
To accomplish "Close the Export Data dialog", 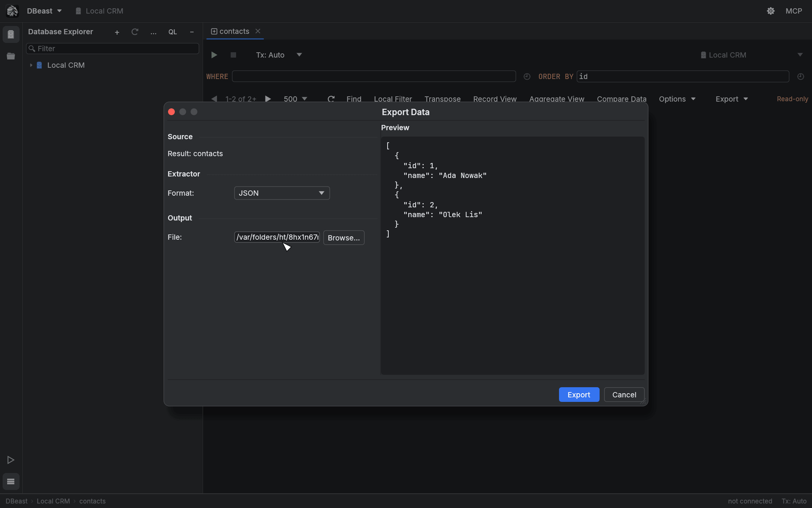I will [x=171, y=112].
